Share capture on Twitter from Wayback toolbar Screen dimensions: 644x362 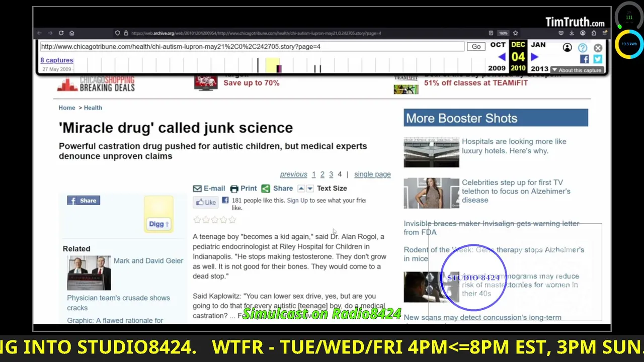coord(597,59)
